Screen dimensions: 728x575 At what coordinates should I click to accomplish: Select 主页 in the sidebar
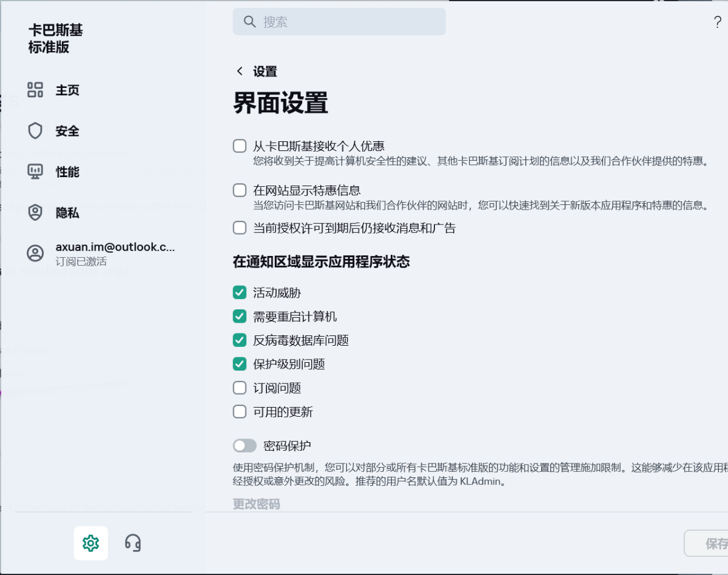coord(67,90)
